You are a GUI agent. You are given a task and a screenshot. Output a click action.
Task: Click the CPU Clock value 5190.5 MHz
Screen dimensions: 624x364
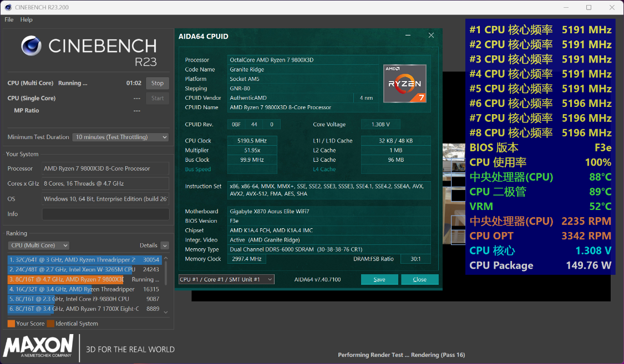[252, 141]
